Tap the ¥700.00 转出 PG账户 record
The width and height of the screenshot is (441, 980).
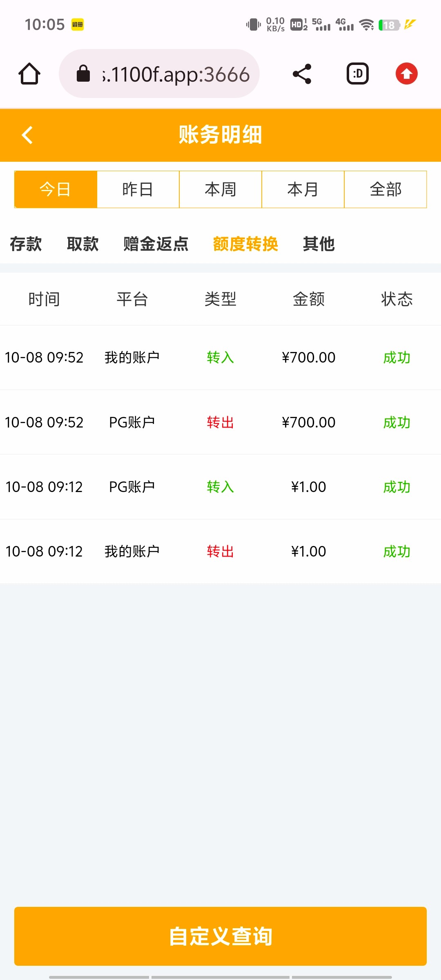[x=220, y=422]
